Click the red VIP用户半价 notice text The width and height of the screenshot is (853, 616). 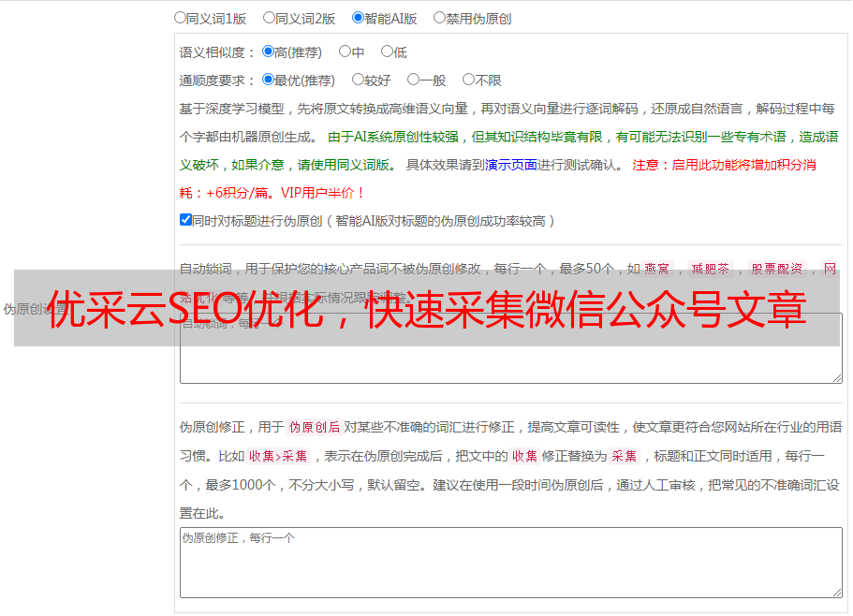[x=321, y=193]
